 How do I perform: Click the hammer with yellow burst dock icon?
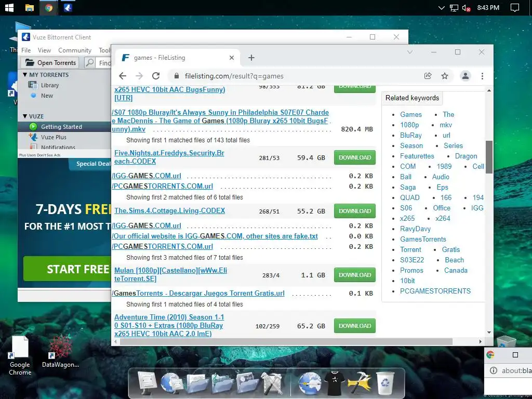pos(360,383)
